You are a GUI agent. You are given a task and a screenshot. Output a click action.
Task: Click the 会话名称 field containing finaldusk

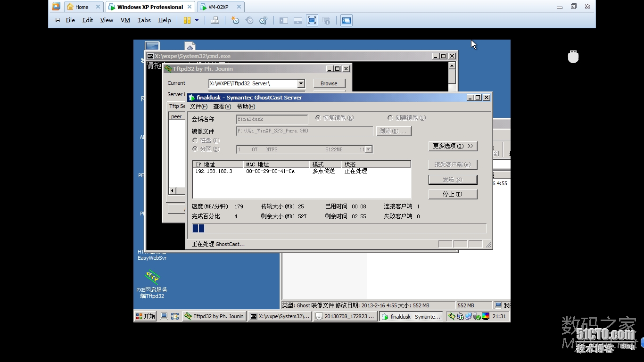click(x=272, y=119)
